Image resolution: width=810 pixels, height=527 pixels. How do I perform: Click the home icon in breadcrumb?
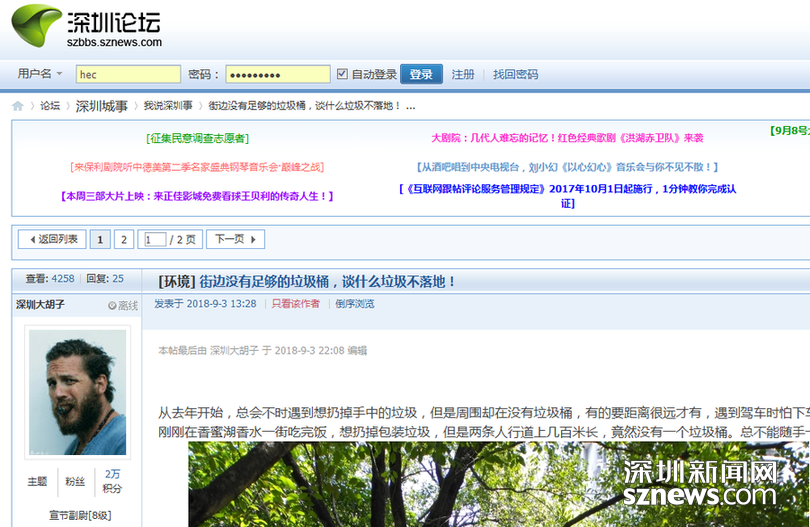pos(18,106)
